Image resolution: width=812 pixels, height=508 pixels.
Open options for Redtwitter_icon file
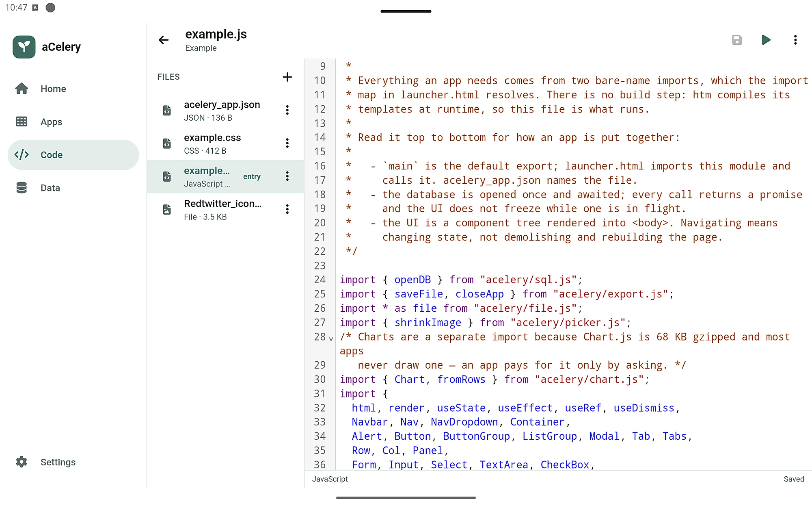click(x=287, y=209)
